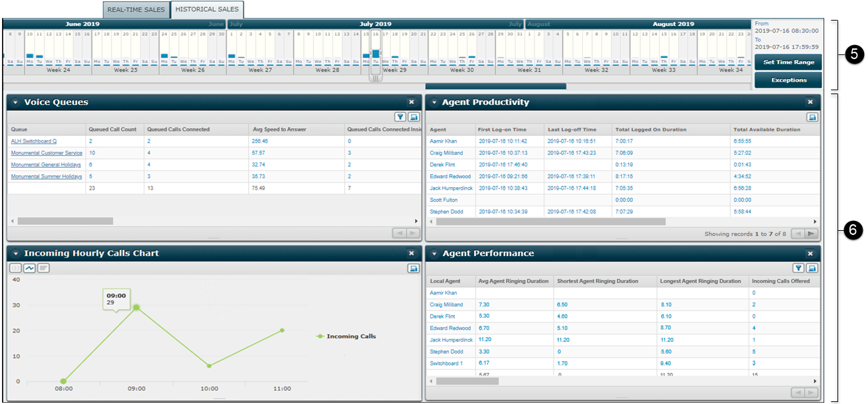868x404 pixels.
Task: Switch chart to bar list view
Action: point(44,268)
